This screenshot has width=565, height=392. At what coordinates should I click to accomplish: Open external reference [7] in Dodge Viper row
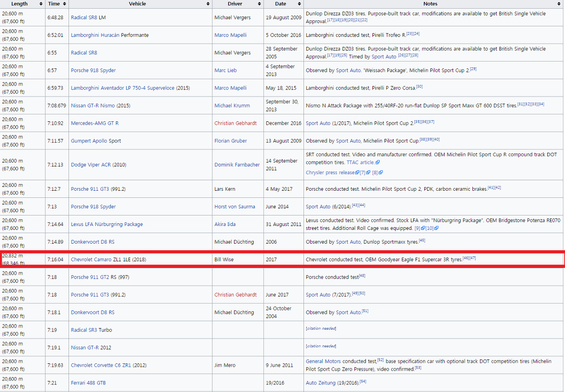click(x=365, y=173)
